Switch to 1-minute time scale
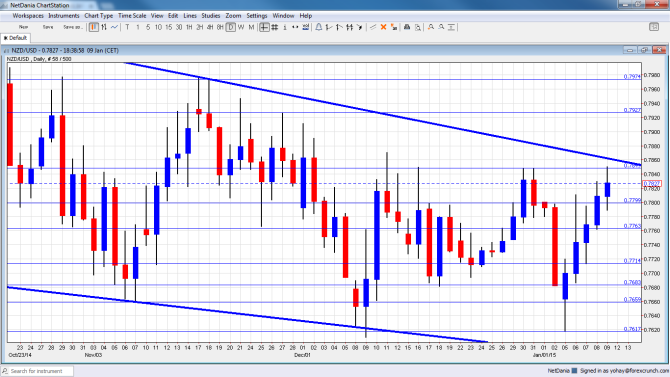This screenshot has height=377, width=670. [x=138, y=27]
